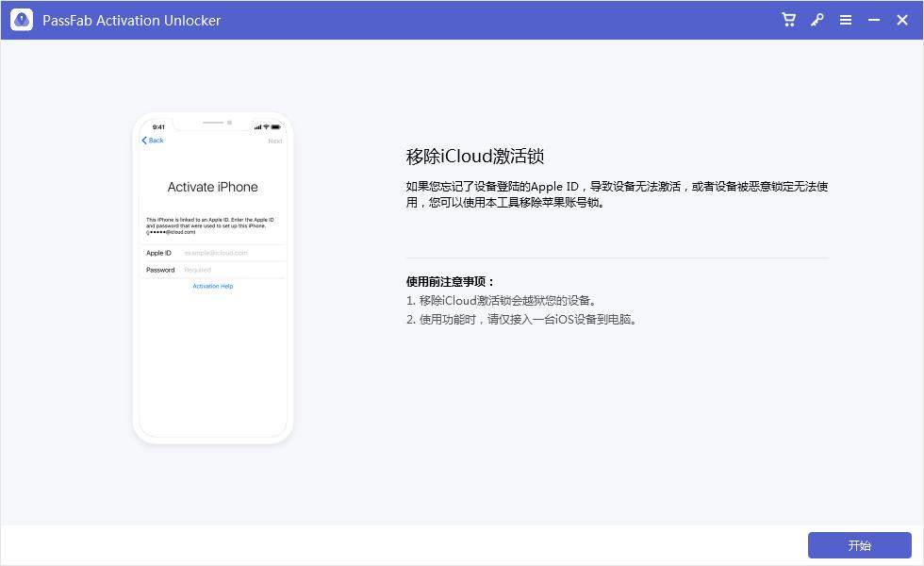Viewport: 924px width, 566px height.
Task: Click the PassFab Activation Unlocker title text
Action: tap(131, 19)
